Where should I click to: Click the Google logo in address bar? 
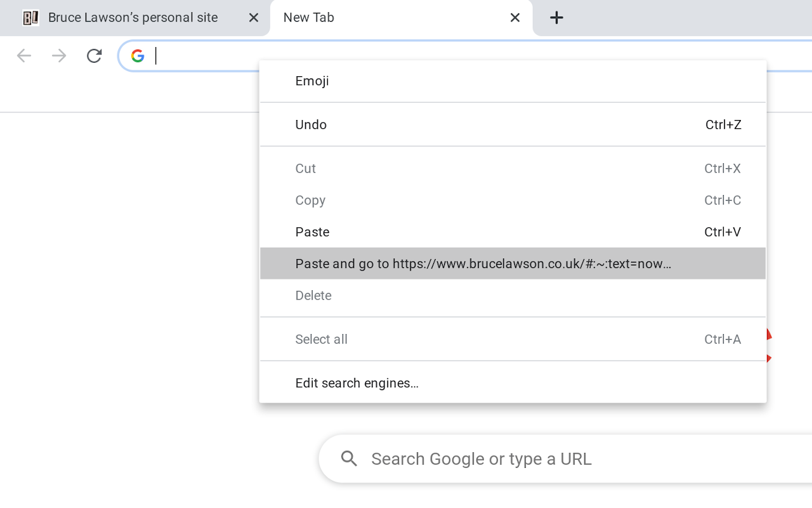(138, 56)
